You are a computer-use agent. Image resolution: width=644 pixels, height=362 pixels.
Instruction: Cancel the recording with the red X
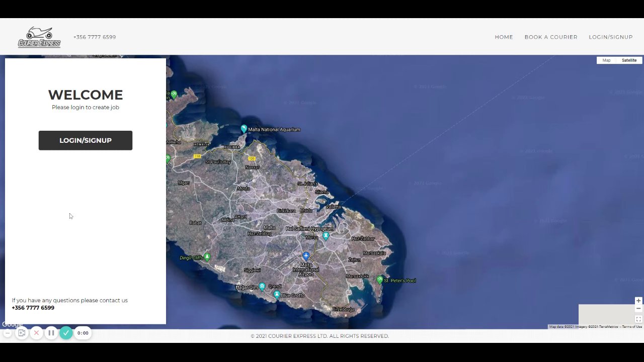pos(36,333)
